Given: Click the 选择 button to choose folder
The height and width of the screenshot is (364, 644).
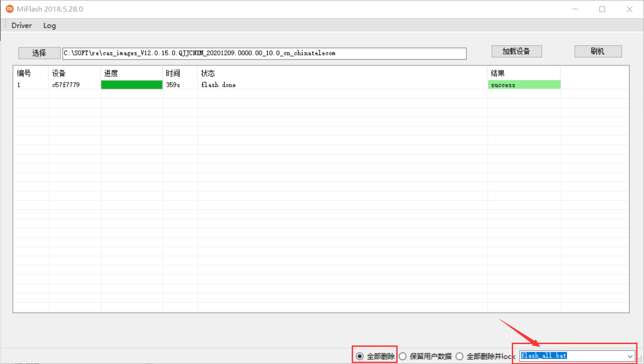Looking at the screenshot, I should [39, 53].
